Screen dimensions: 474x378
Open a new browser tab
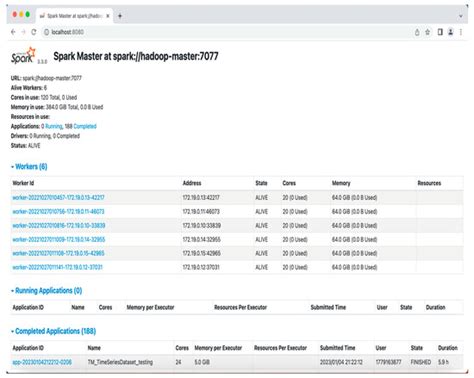pyautogui.click(x=120, y=16)
